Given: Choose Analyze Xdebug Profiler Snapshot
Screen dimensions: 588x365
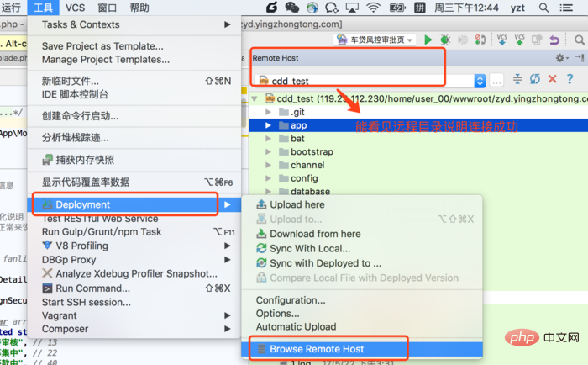Looking at the screenshot, I should [x=134, y=273].
